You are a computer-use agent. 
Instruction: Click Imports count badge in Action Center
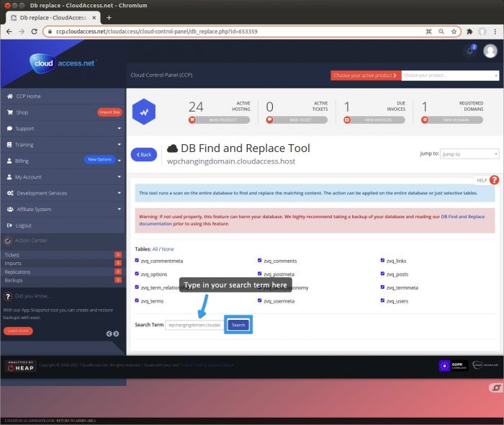118,264
